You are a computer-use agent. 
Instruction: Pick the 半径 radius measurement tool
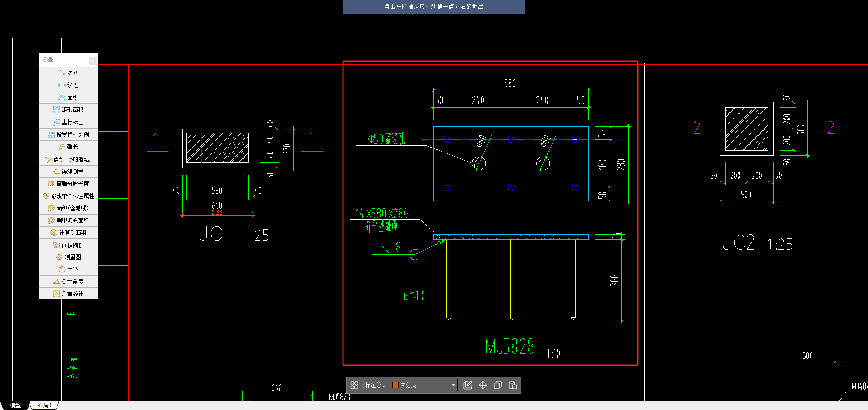[x=68, y=269]
